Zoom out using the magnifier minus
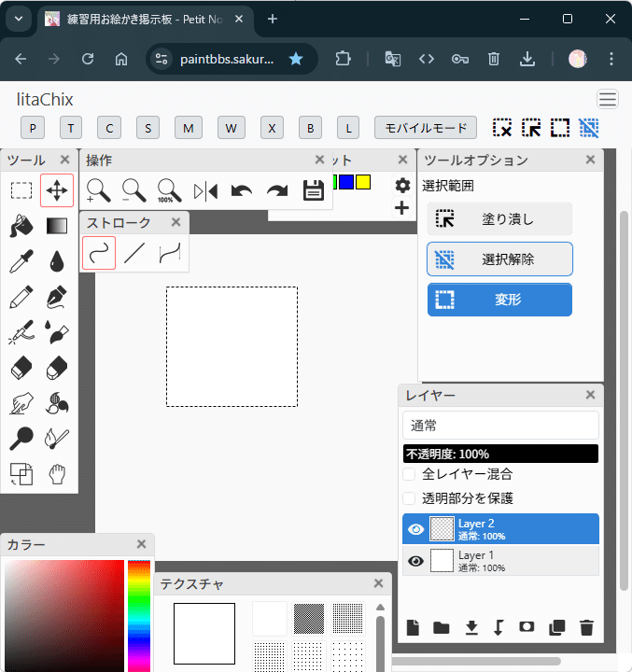Viewport: 632px width, 672px height. pos(134,191)
